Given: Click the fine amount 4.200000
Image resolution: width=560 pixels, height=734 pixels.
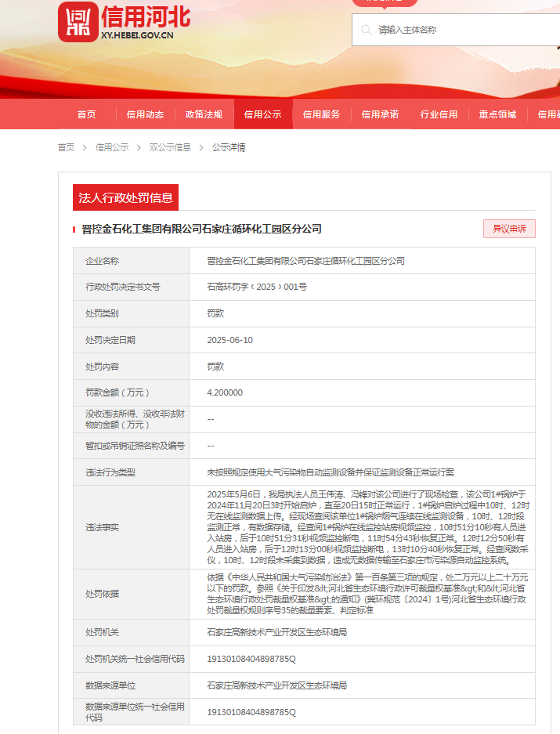Looking at the screenshot, I should tap(225, 392).
